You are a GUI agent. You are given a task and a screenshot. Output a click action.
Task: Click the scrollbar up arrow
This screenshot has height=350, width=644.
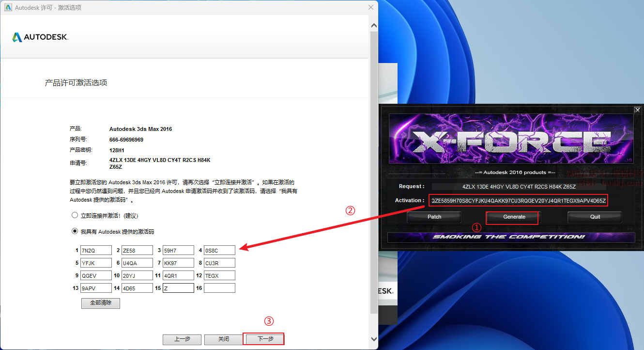point(373,25)
